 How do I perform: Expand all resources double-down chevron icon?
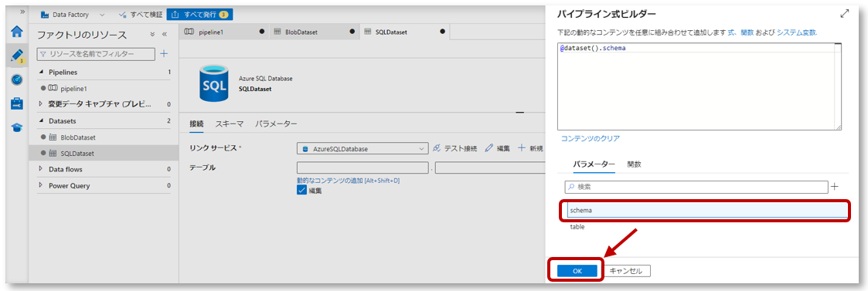(x=153, y=34)
